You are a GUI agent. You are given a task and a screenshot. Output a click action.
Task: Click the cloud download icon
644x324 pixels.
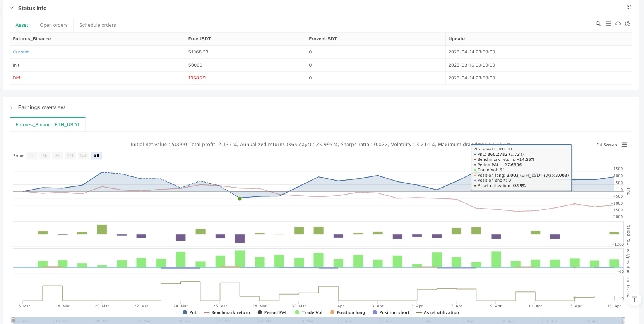click(618, 24)
